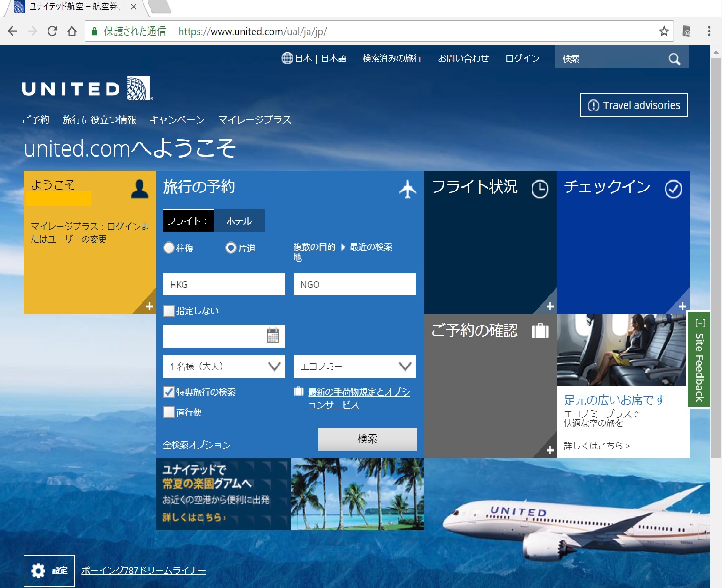Click the globe language icon
The image size is (722, 588).
pos(287,58)
